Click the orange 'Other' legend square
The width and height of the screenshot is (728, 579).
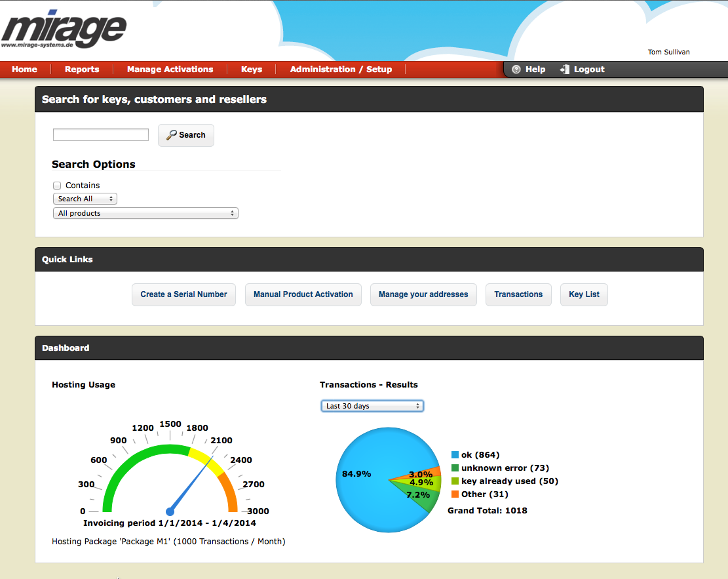point(455,494)
